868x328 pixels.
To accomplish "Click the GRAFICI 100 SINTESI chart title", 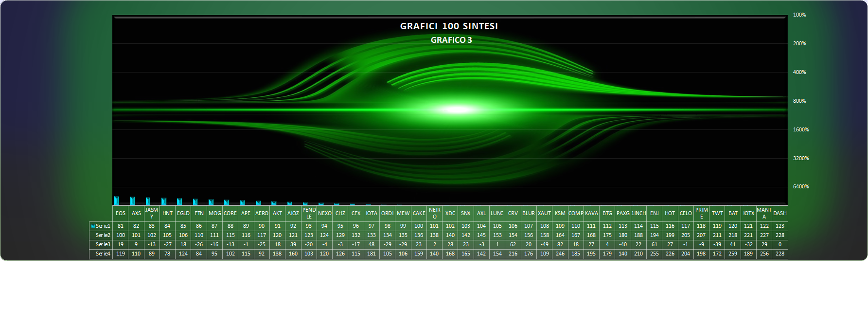I will [449, 26].
